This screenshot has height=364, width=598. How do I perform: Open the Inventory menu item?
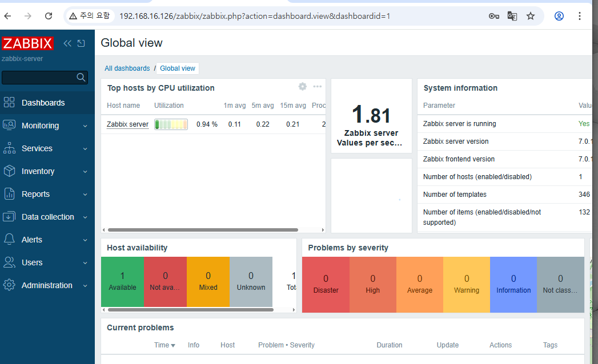click(47, 171)
